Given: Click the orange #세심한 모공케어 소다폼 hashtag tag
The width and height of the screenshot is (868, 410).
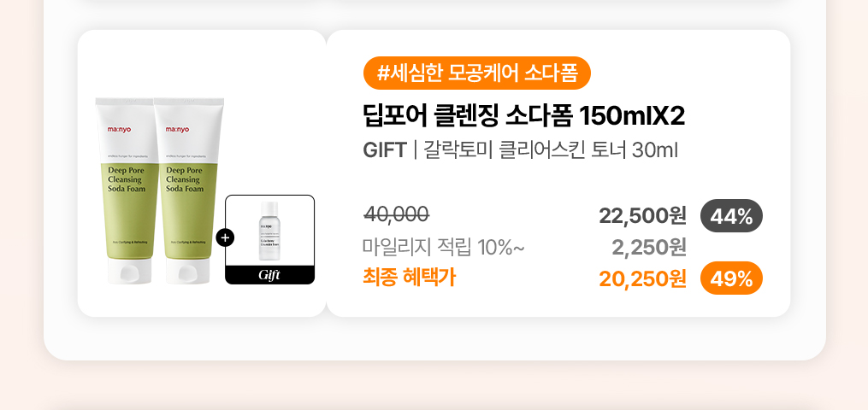Looking at the screenshot, I should [477, 73].
